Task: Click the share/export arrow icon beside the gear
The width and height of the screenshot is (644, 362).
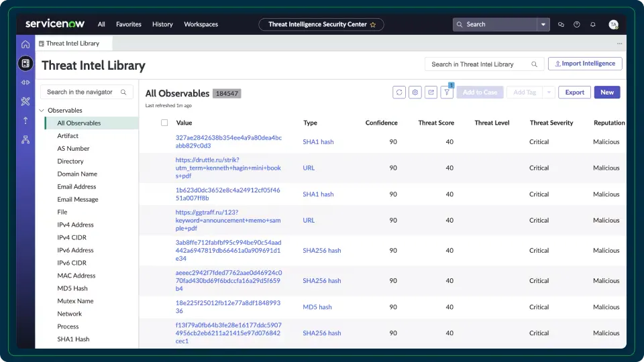Action: (x=431, y=93)
